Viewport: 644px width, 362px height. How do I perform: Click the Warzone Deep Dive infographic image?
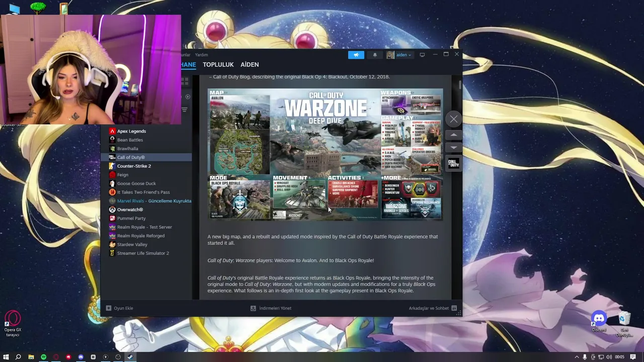coord(326,154)
